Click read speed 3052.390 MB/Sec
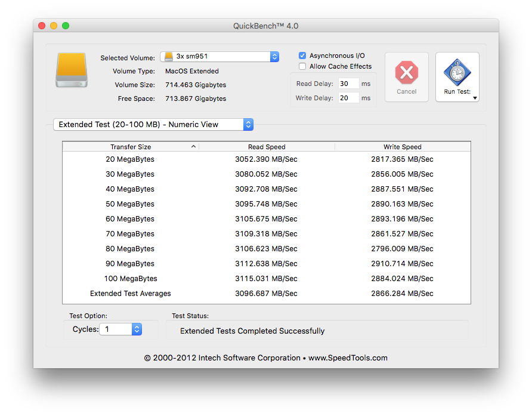This screenshot has width=532, height=416. click(x=267, y=159)
